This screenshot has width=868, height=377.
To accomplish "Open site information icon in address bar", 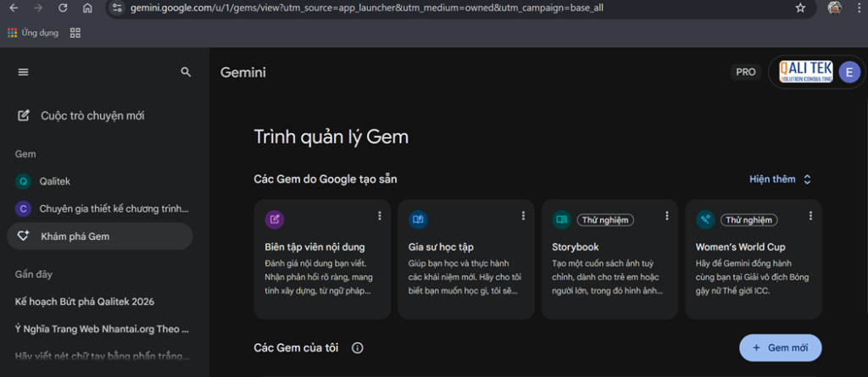I will [117, 8].
